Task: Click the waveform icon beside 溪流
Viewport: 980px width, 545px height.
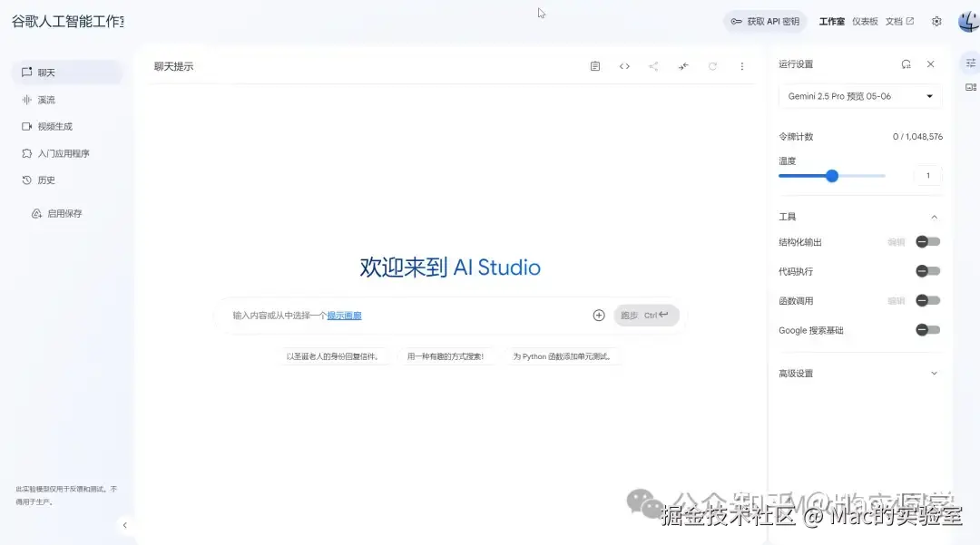Action: pos(26,100)
